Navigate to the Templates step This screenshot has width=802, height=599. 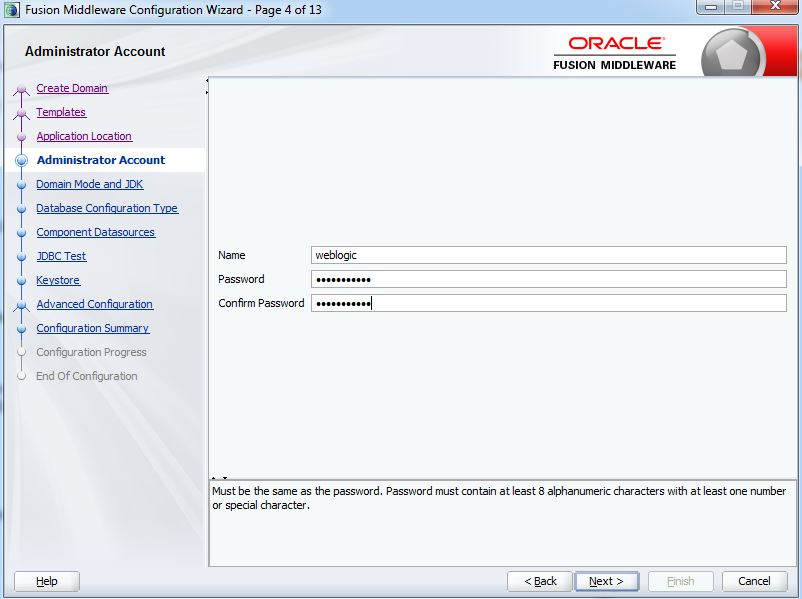[x=59, y=112]
